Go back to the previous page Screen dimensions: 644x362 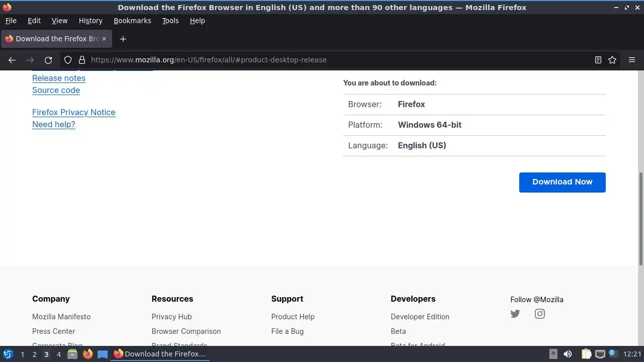click(x=12, y=60)
